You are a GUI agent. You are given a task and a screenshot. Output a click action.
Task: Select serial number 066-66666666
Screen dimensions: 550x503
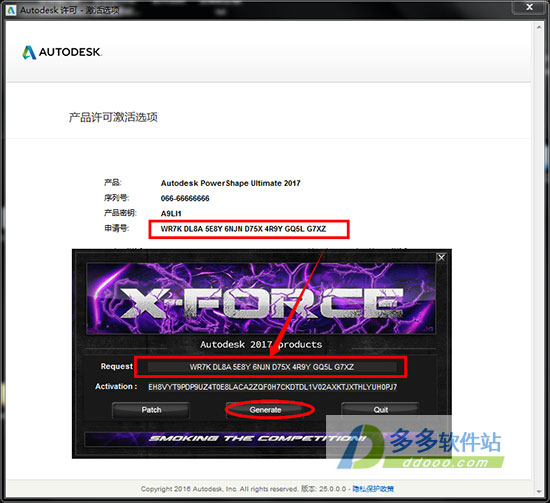click(185, 198)
